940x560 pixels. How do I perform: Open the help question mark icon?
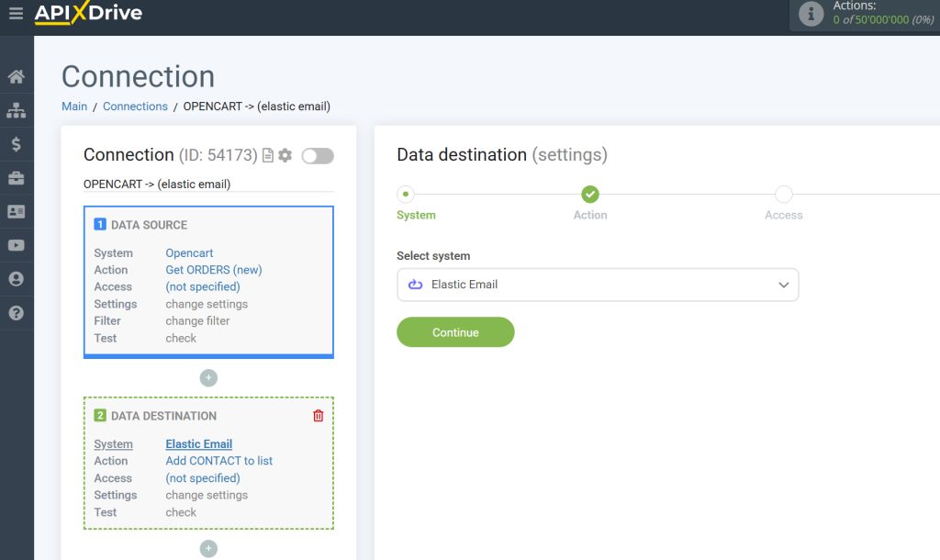pos(17,313)
